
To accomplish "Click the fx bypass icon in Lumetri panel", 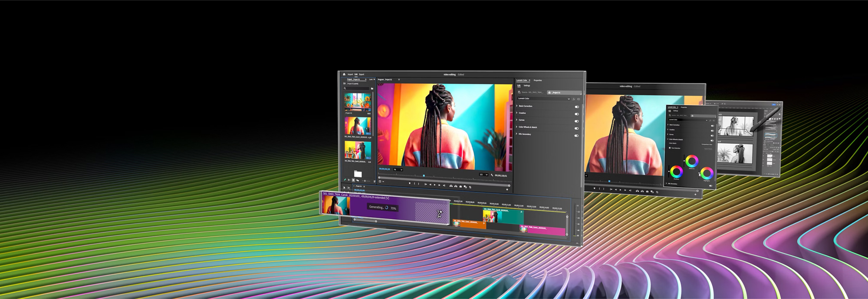I will [x=574, y=99].
